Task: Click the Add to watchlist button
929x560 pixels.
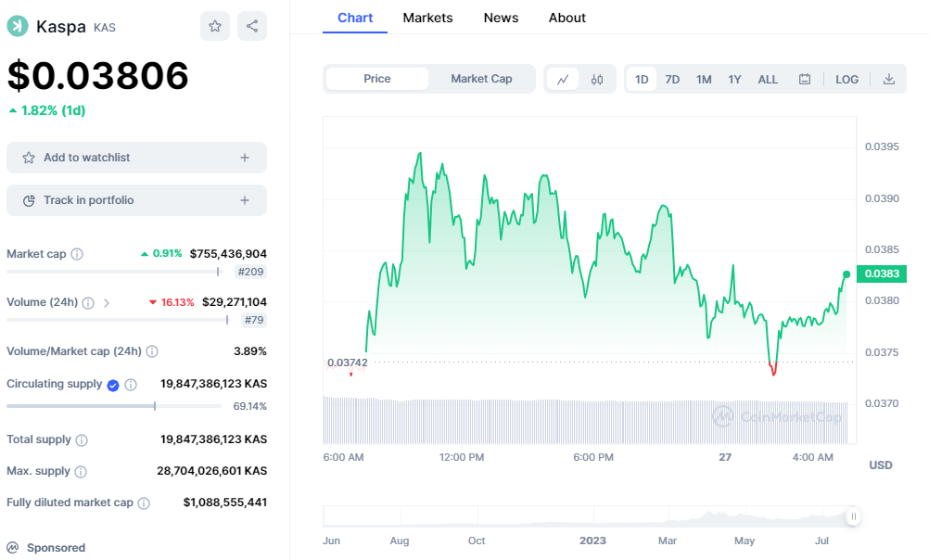Action: [x=137, y=158]
